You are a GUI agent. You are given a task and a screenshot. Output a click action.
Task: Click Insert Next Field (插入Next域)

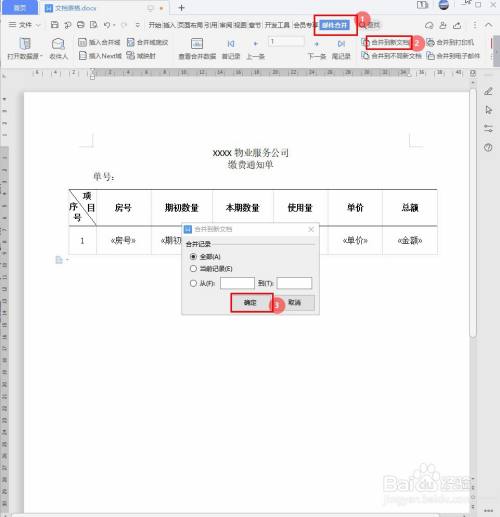pos(100,56)
